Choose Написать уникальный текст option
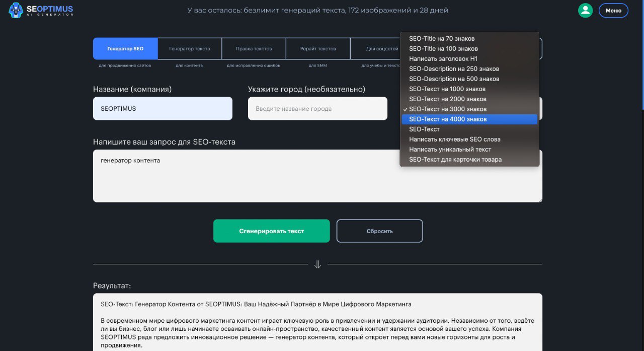This screenshot has height=351, width=644. (x=469, y=150)
